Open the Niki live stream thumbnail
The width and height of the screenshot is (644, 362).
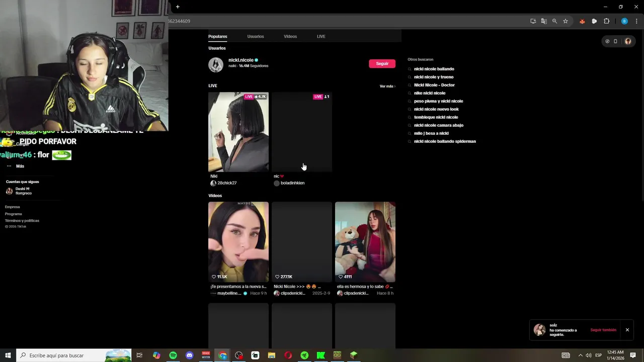point(238,132)
